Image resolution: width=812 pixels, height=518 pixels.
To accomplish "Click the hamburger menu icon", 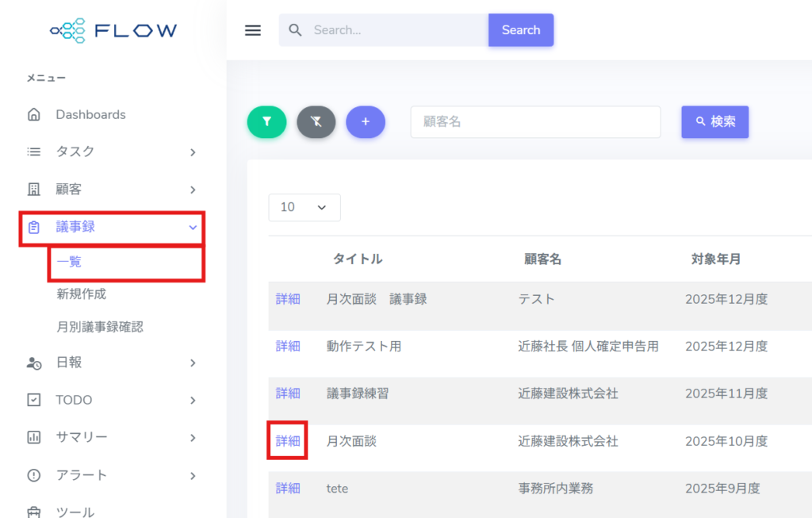I will pyautogui.click(x=253, y=30).
